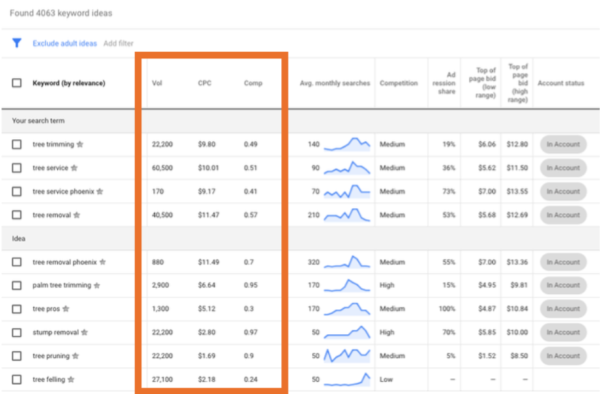Check the tree felling row checkbox
The height and width of the screenshot is (394, 600).
click(16, 379)
